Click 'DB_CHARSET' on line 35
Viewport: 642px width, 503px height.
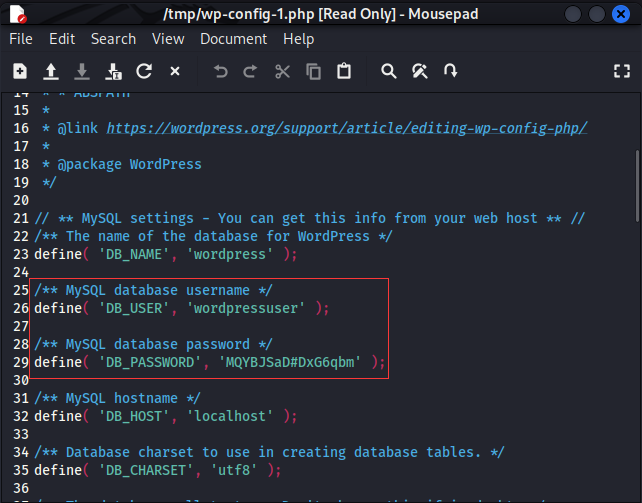tap(146, 470)
